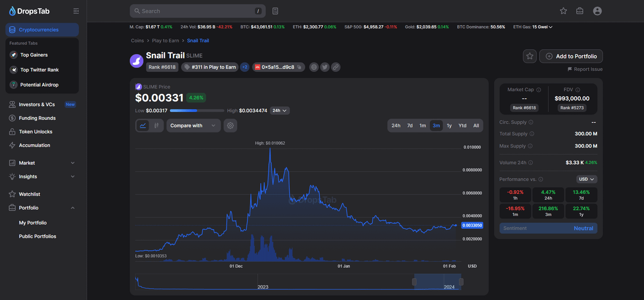Open My Portfolio link
The image size is (644, 300).
pyautogui.click(x=33, y=223)
